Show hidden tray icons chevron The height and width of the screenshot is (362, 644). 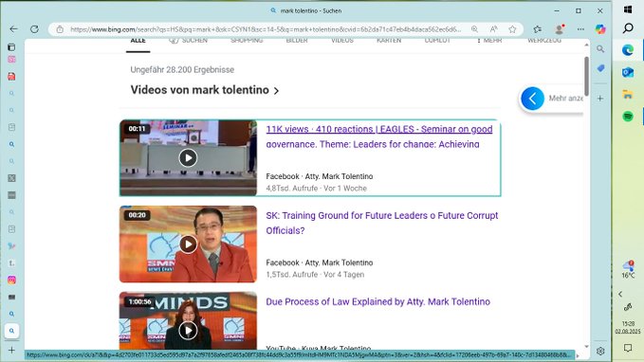click(620, 294)
